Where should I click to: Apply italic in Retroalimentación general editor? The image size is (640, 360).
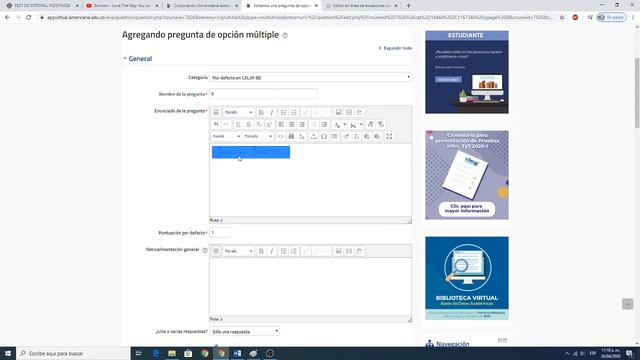pos(272,251)
